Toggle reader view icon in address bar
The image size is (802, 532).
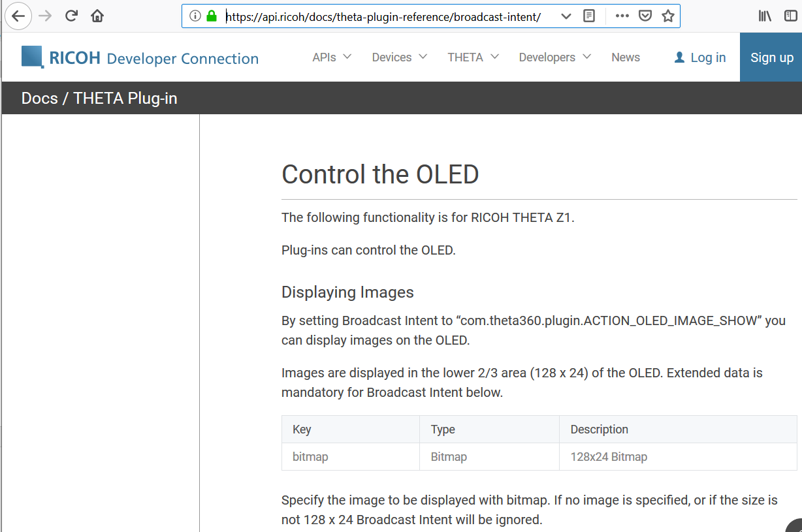coord(589,16)
